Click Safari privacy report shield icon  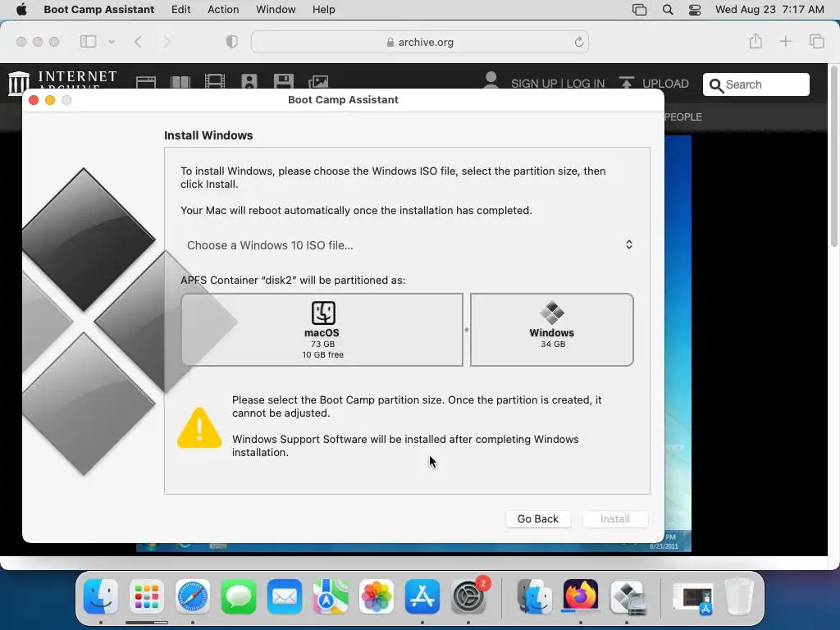231,42
